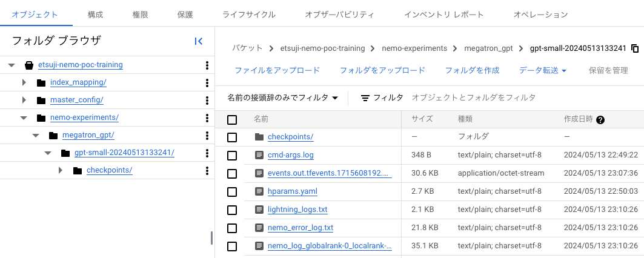
Task: Switch to the 権限 tab
Action: [140, 15]
